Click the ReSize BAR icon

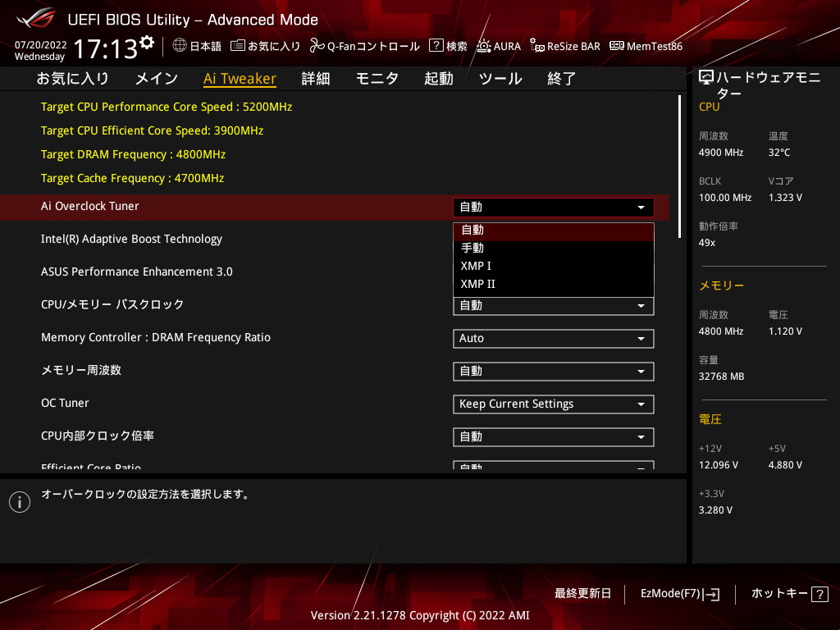pyautogui.click(x=536, y=46)
